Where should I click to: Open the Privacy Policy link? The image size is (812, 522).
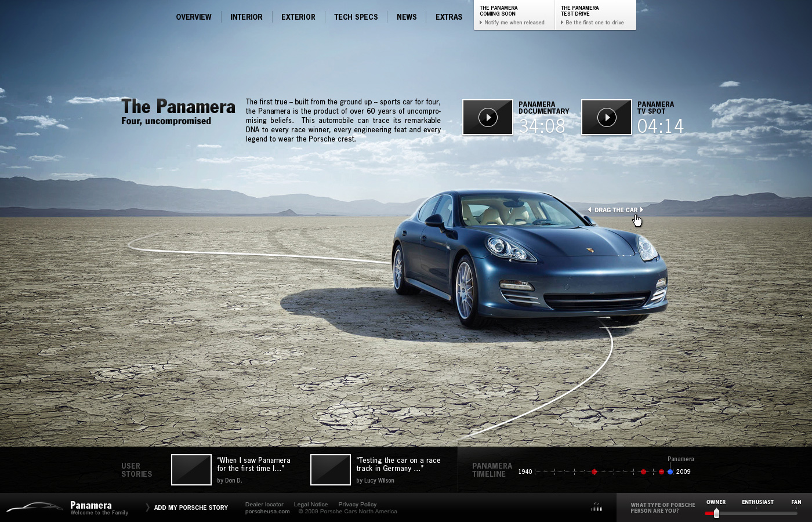coord(357,505)
